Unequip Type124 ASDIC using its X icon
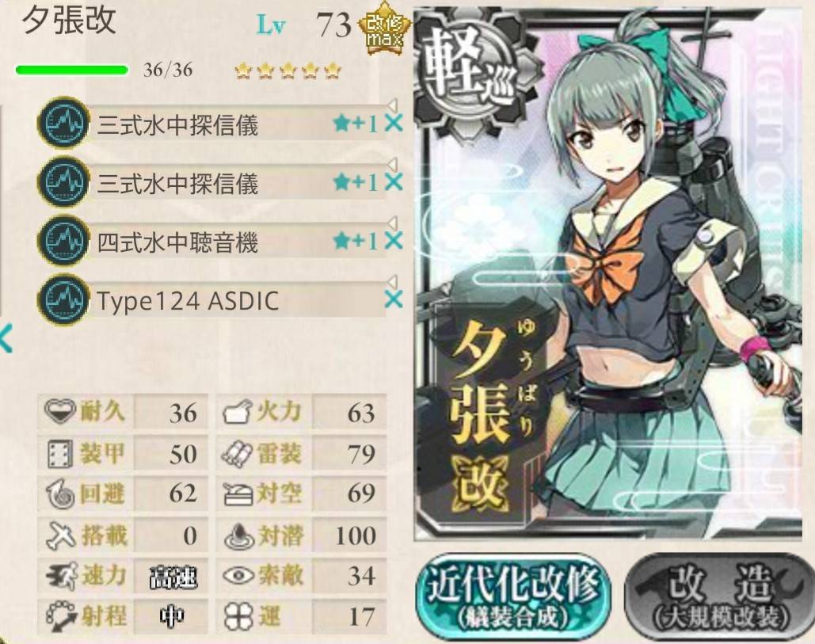 394,299
